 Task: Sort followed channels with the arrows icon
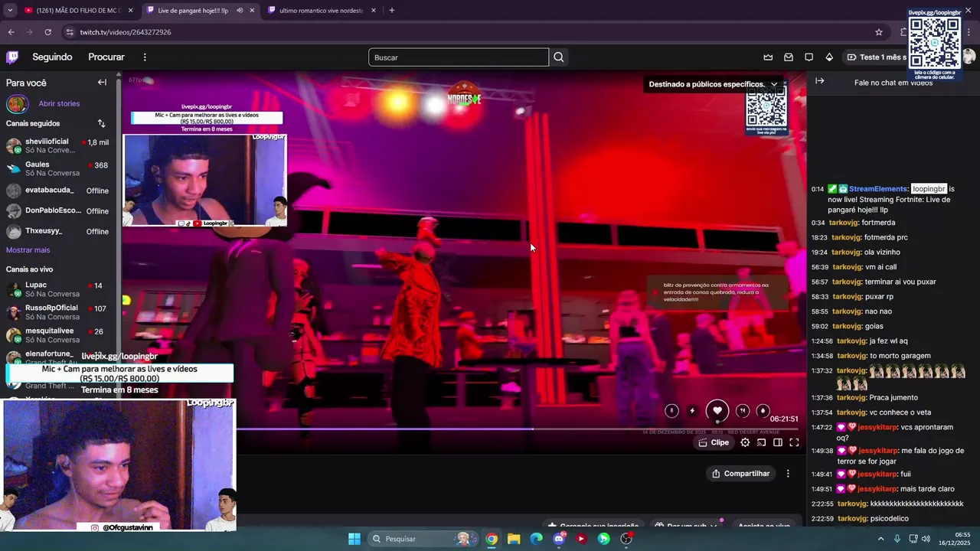pos(101,123)
